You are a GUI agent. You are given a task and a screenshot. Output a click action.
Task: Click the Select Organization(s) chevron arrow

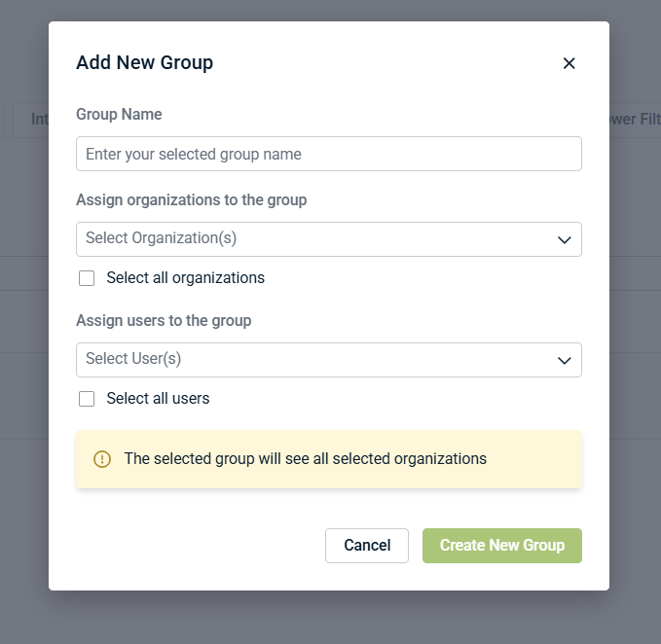point(564,239)
